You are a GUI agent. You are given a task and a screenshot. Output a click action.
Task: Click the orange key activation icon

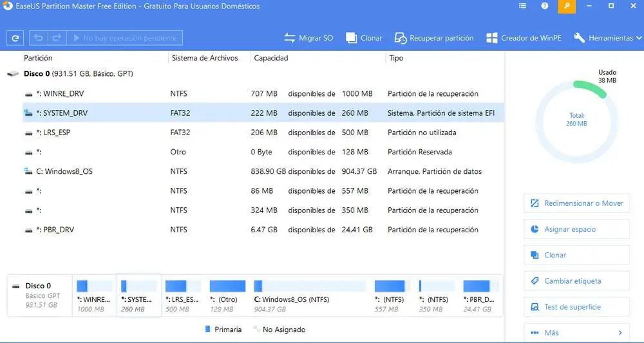[567, 6]
